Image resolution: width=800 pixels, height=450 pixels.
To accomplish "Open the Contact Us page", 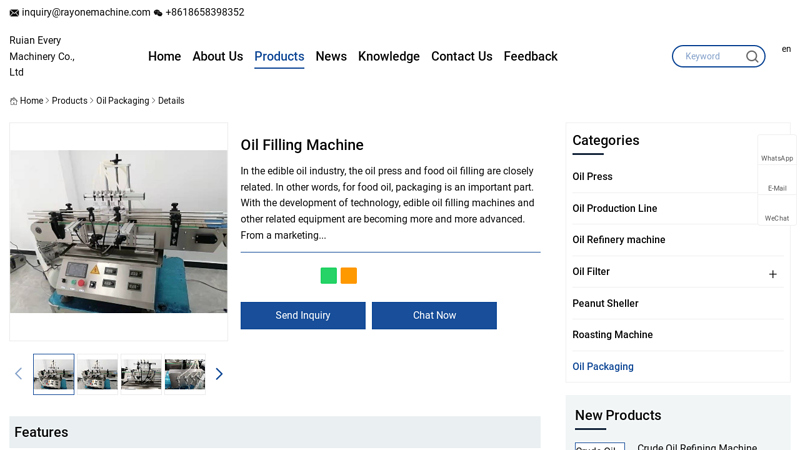I will click(x=462, y=56).
